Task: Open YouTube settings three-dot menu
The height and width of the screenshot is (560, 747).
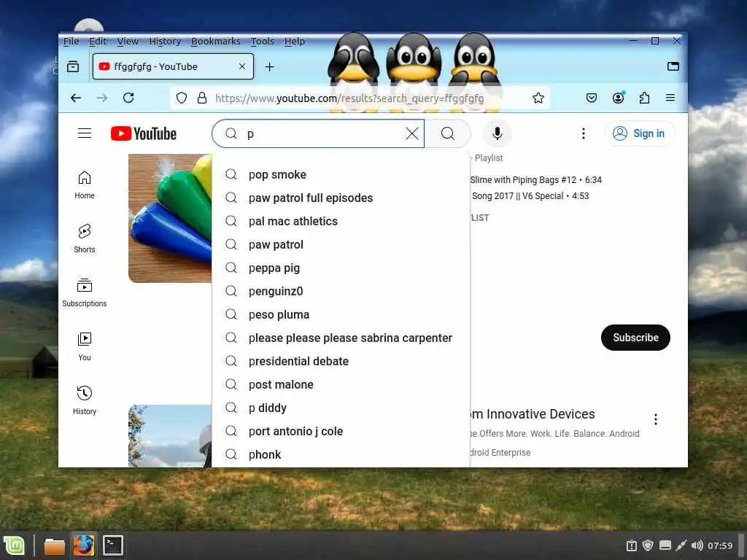Action: tap(583, 134)
